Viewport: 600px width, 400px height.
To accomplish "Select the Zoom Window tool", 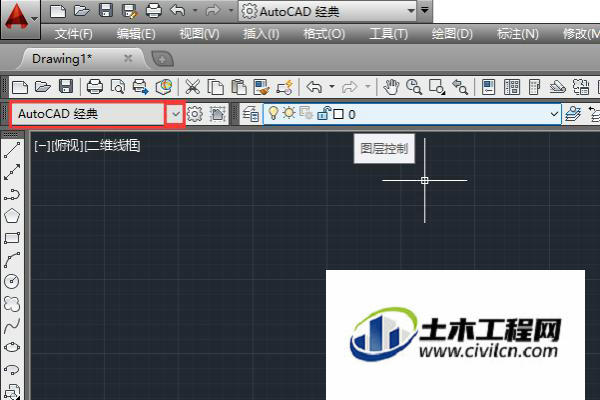I will click(437, 87).
